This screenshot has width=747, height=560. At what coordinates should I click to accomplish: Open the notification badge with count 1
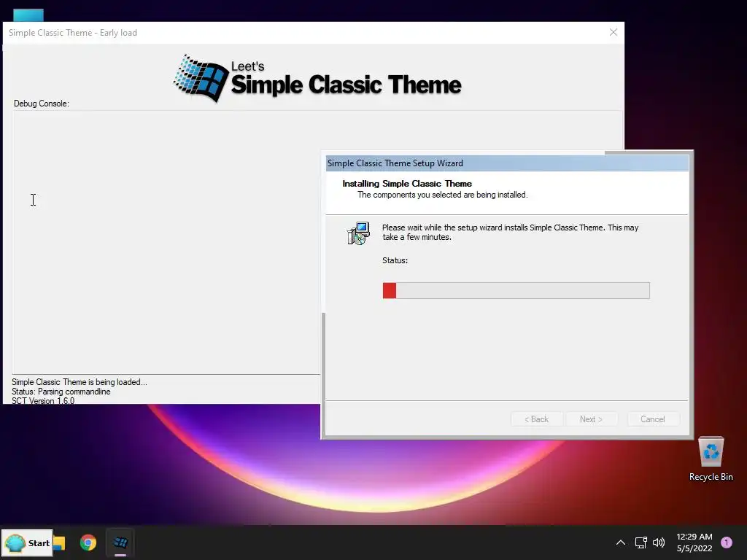pos(727,542)
